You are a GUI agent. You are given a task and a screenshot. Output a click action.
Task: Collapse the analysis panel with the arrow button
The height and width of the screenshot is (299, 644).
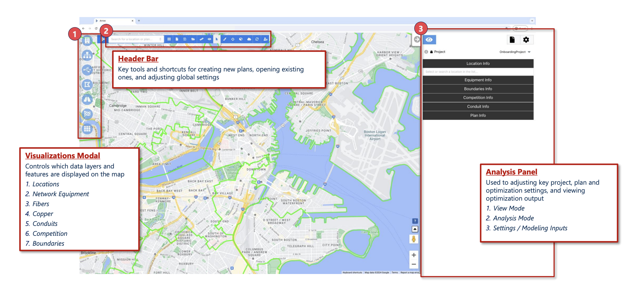pyautogui.click(x=417, y=39)
